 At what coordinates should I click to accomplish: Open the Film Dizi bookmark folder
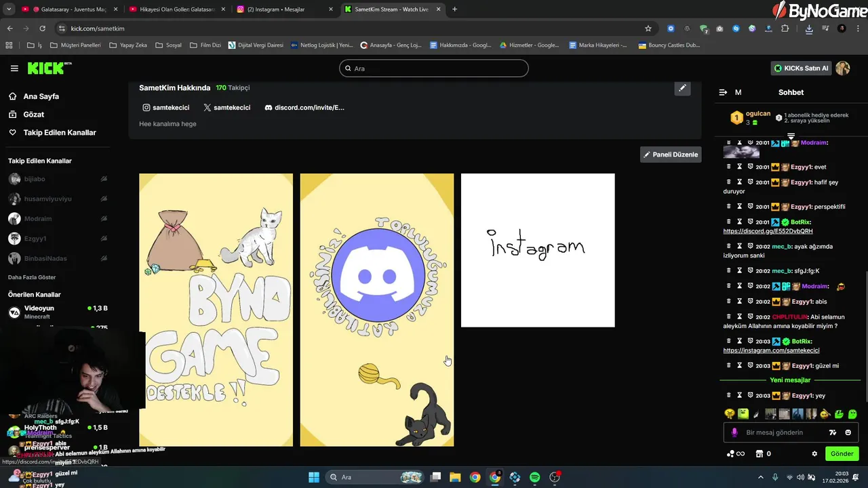205,45
